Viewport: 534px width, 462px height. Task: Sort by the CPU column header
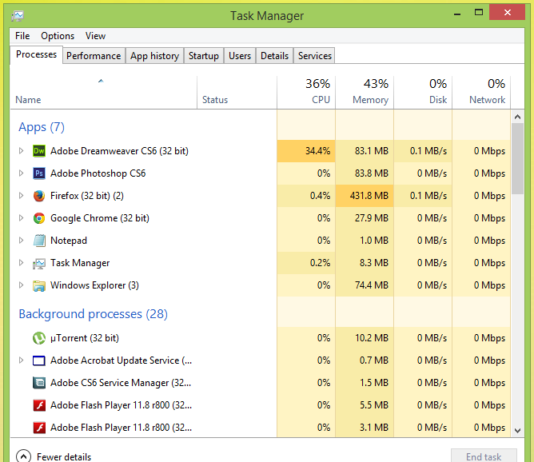pos(306,92)
